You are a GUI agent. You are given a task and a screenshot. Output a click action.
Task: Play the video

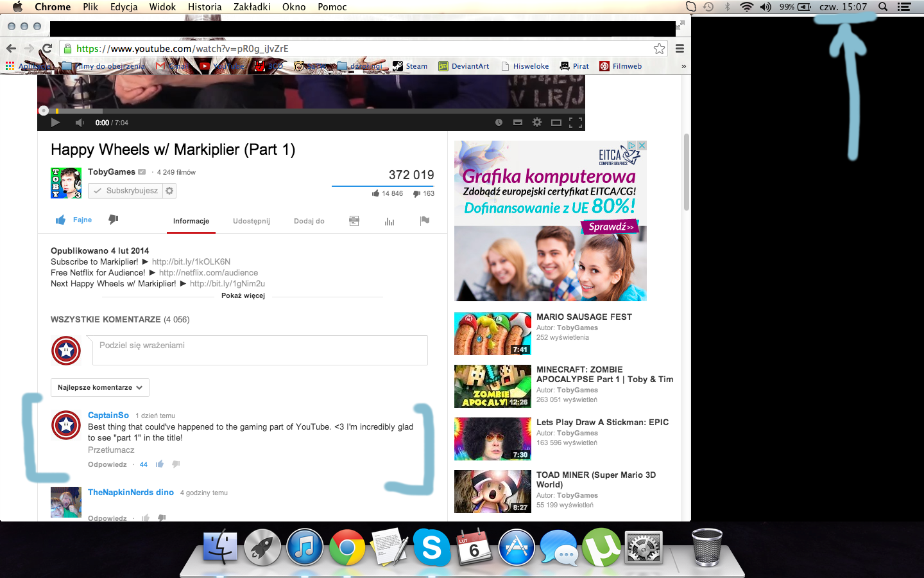55,123
